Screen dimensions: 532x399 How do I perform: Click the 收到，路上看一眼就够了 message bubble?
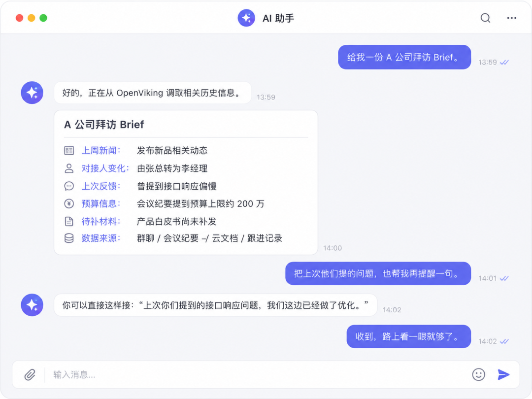(408, 336)
